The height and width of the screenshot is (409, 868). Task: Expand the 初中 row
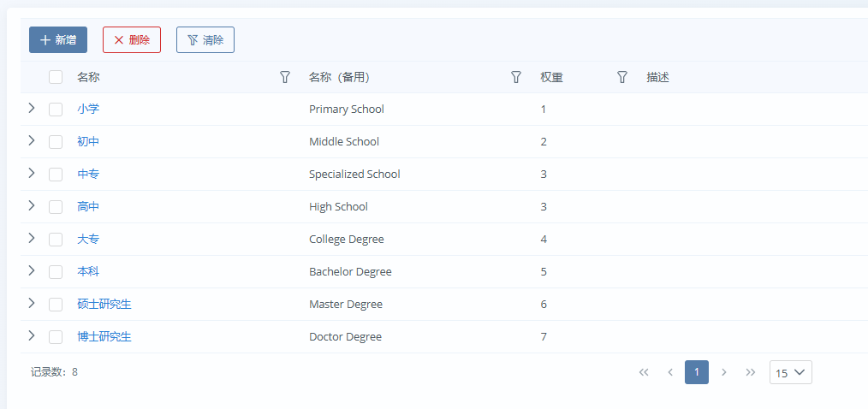(32, 141)
